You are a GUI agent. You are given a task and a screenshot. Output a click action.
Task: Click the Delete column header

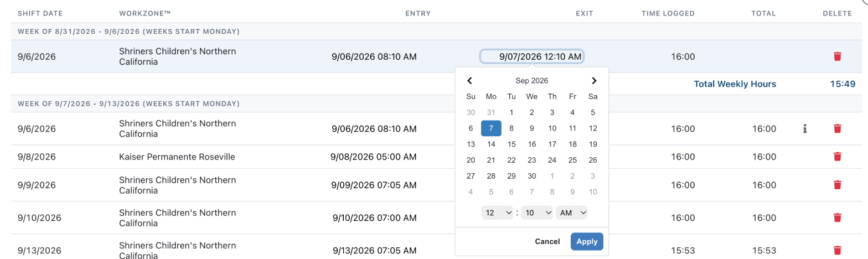pos(837,13)
